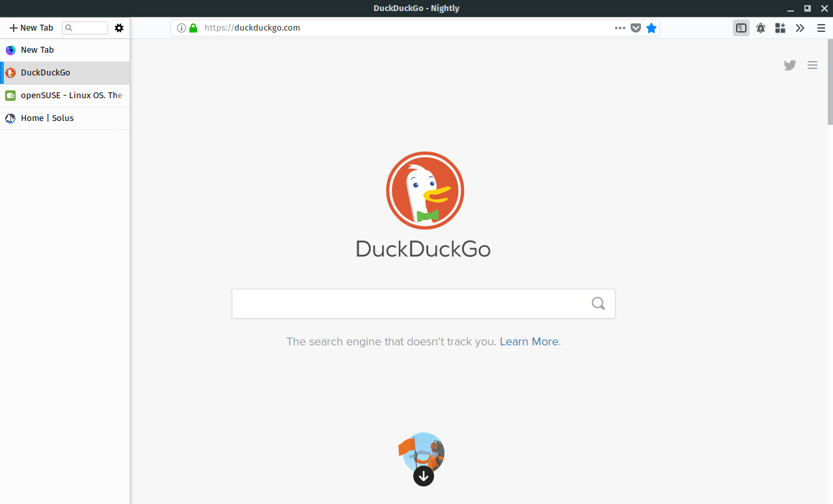Click the Nightly favicon on New Tab
Screen dimensions: 833x504
pyautogui.click(x=10, y=50)
